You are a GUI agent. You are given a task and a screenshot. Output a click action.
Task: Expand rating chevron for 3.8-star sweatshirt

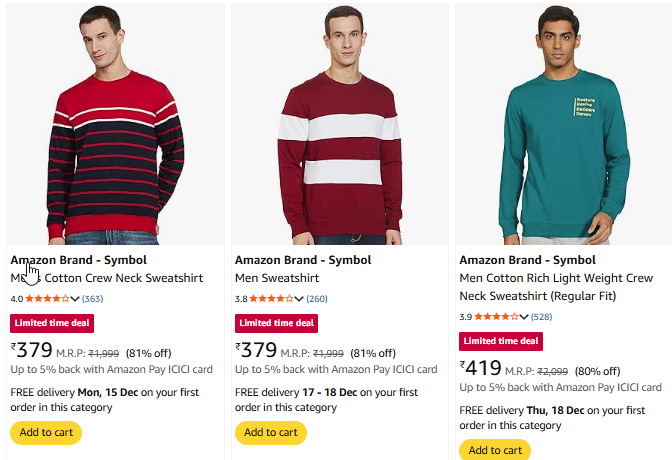(300, 298)
